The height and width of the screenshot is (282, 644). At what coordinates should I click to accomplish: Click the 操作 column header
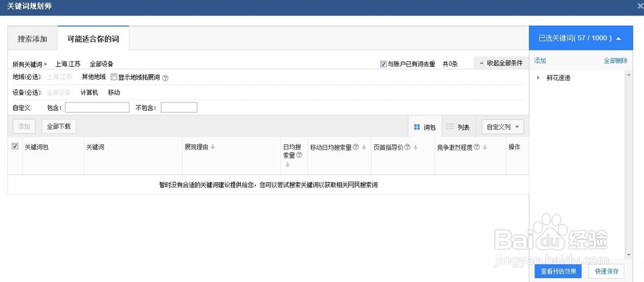pos(515,147)
